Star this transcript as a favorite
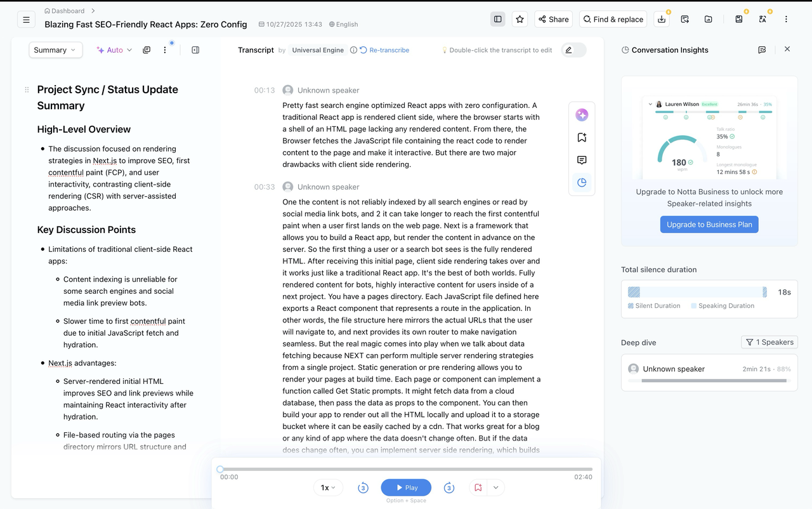812x509 pixels. pos(520,19)
